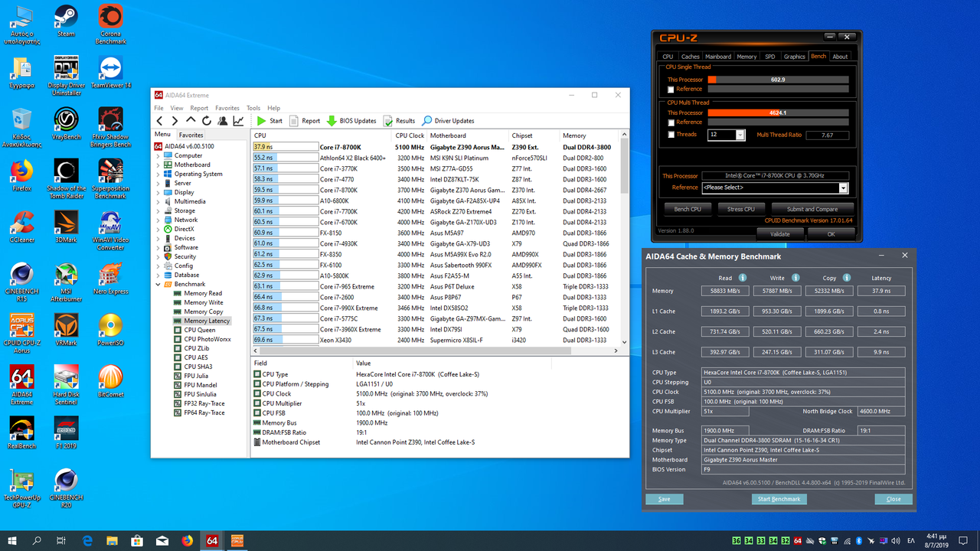Click the Refresh icon in AIDA64 toolbar

(207, 121)
